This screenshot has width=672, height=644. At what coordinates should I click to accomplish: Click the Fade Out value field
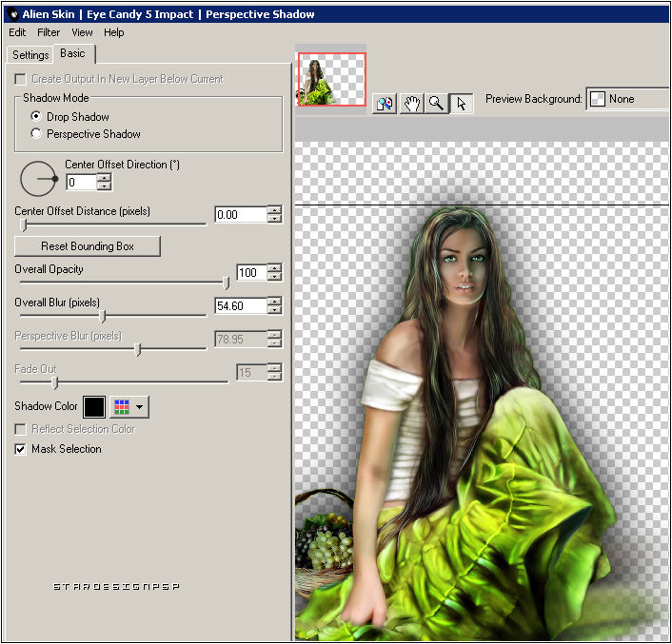click(252, 373)
